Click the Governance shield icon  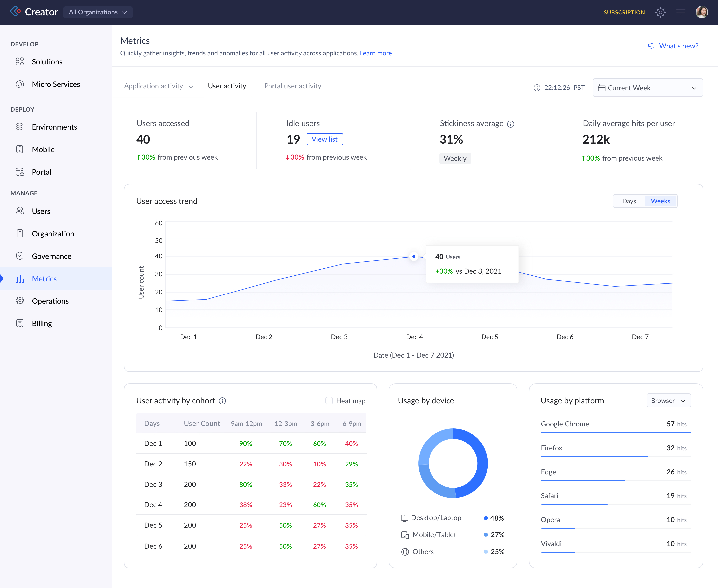tap(20, 256)
